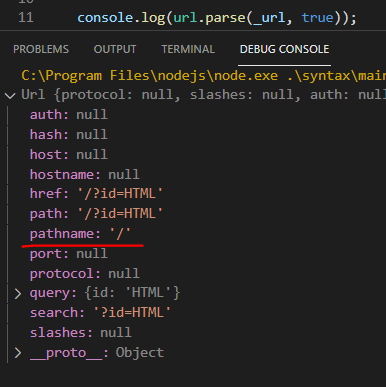Expand the __proto__ Object entry
The image size is (386, 387).
18,353
